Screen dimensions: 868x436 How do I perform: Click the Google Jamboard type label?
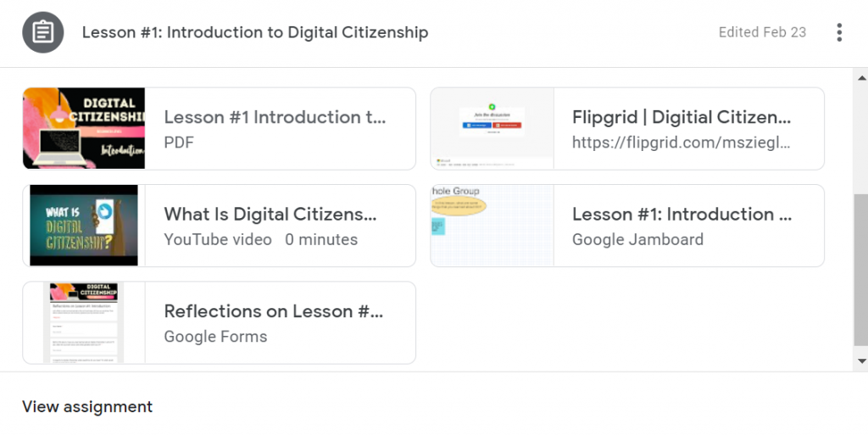tap(637, 239)
